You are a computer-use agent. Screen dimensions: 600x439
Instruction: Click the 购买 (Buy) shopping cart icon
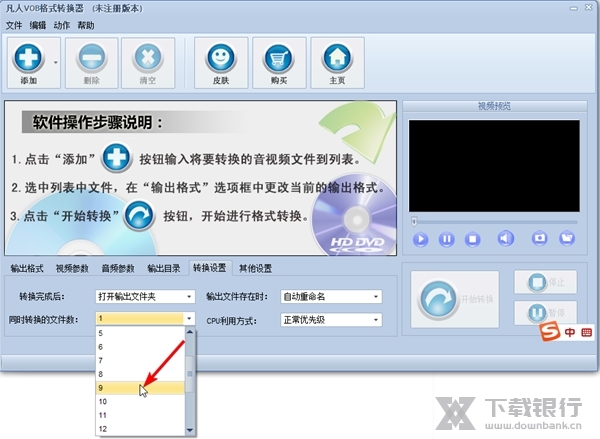tap(279, 58)
